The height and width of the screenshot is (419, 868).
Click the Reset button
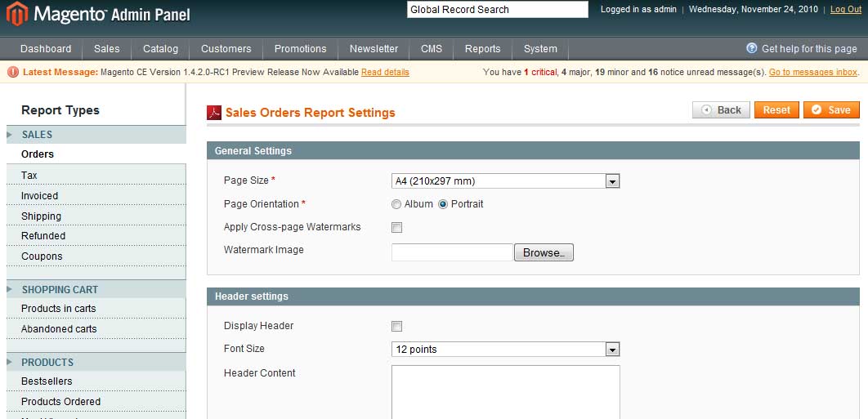(x=776, y=110)
